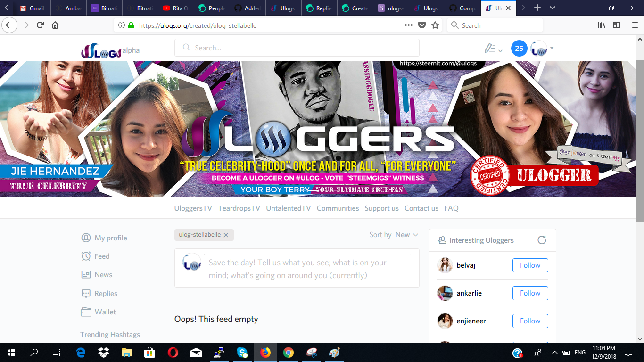Open Communities menu item
This screenshot has width=644, height=362.
pos(338,208)
